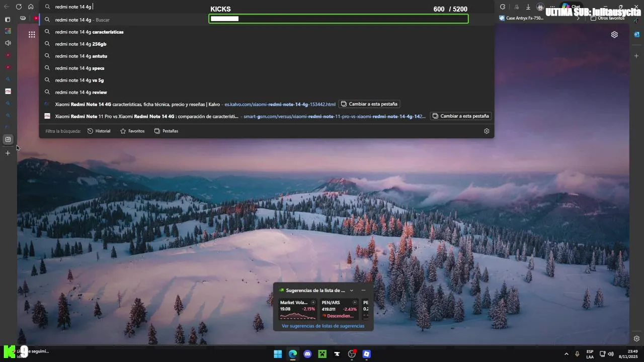Click the microphone icon in the system tray

(577, 354)
